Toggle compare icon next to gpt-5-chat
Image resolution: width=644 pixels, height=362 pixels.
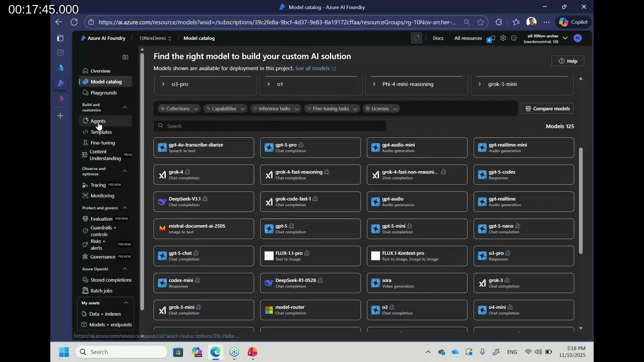pyautogui.click(x=196, y=253)
